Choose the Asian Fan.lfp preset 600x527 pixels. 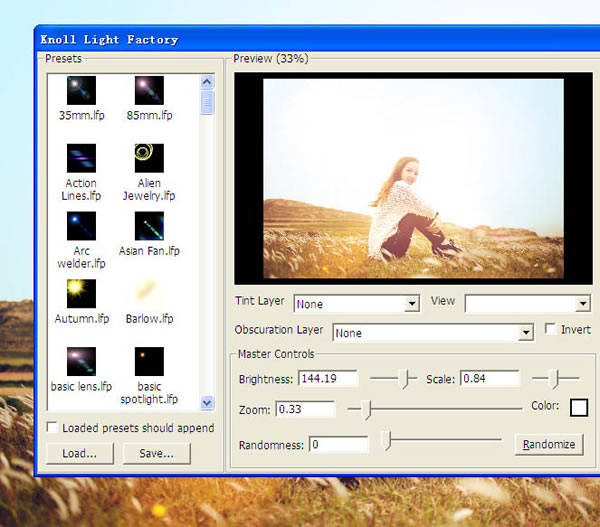[x=149, y=226]
